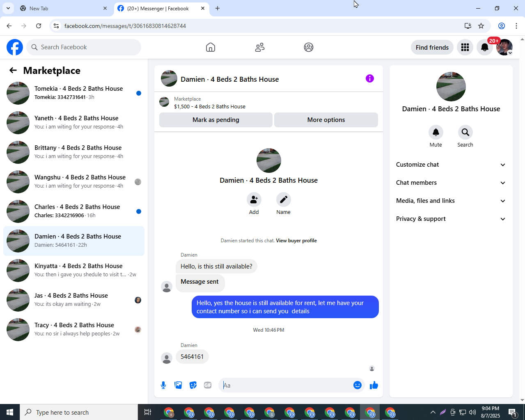
Task: Mute this conversation bell icon
Action: [x=436, y=132]
